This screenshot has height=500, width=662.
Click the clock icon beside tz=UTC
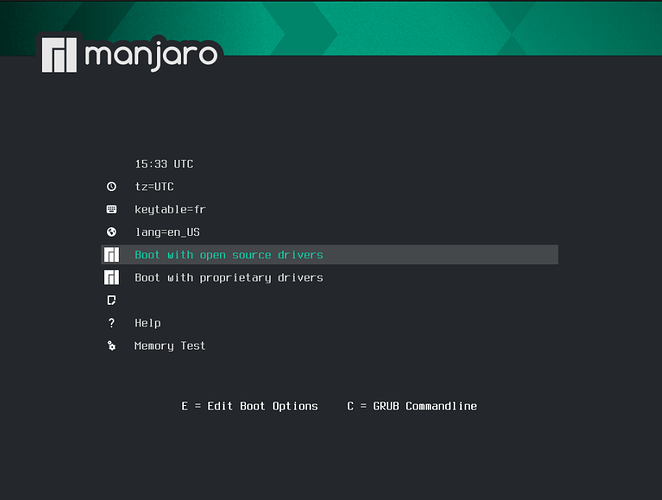[111, 187]
